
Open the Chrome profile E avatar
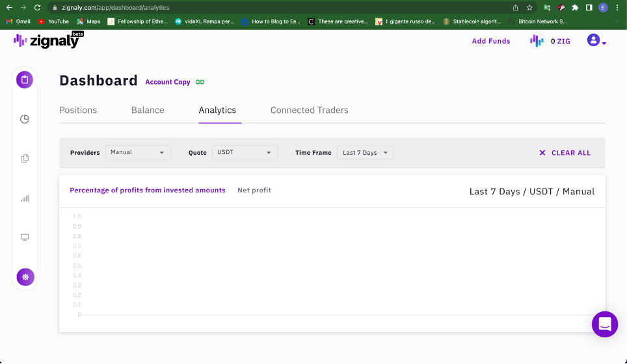click(603, 8)
